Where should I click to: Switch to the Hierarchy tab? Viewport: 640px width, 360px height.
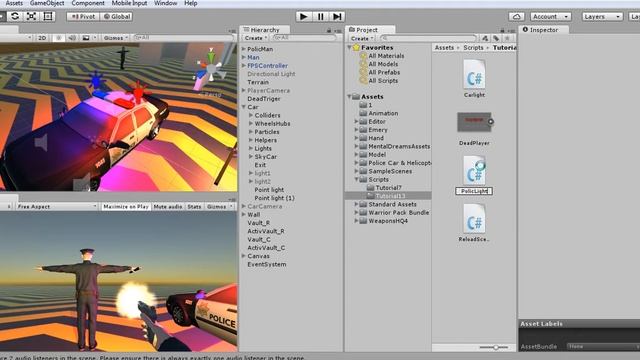click(264, 30)
